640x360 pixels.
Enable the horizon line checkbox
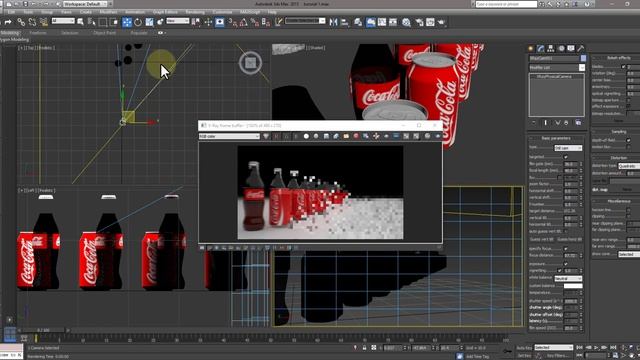pyautogui.click(x=629, y=210)
